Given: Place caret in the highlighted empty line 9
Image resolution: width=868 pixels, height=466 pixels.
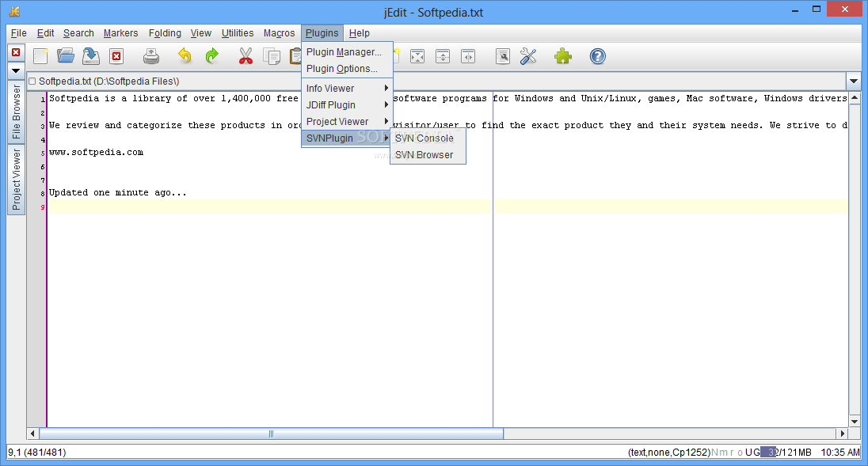Looking at the screenshot, I should point(447,206).
